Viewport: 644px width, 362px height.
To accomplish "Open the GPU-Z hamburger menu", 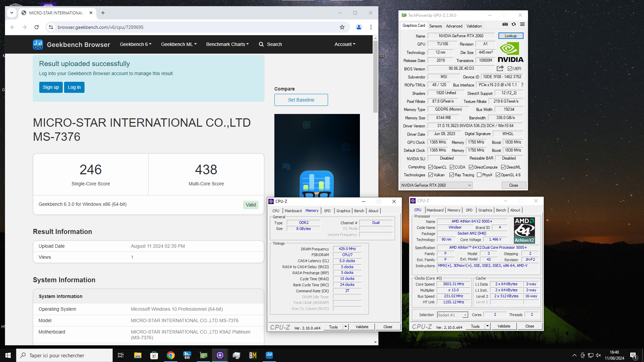I will pyautogui.click(x=522, y=24).
